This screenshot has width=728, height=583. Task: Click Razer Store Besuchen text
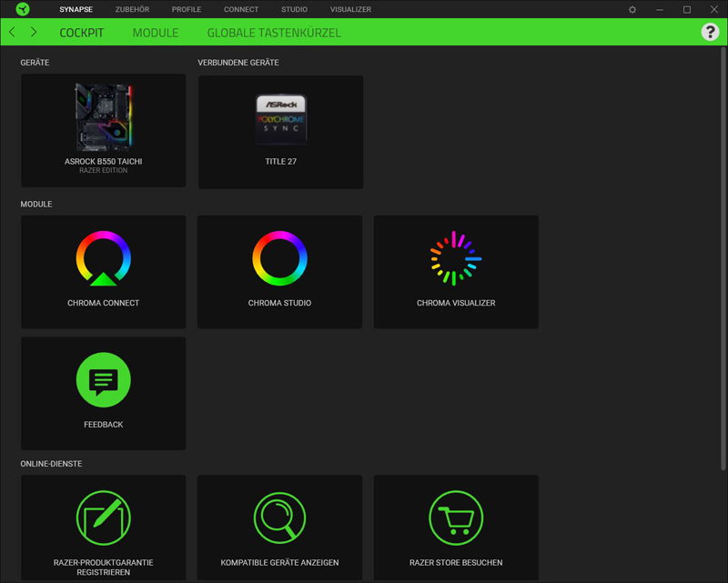click(x=456, y=563)
